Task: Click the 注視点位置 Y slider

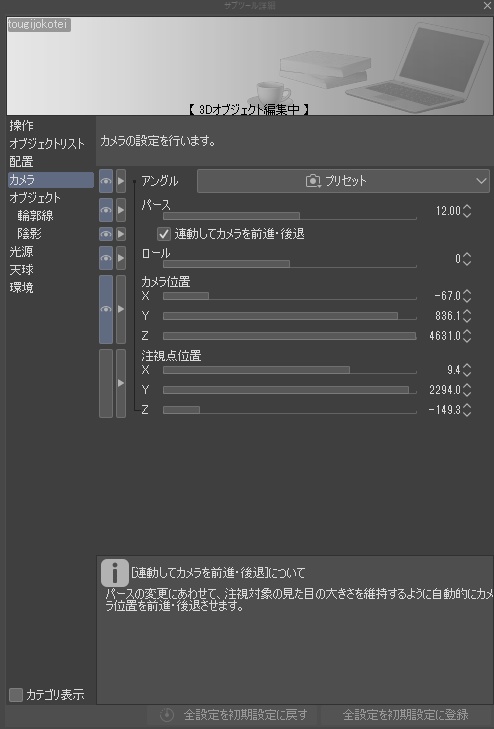Action: pos(290,390)
